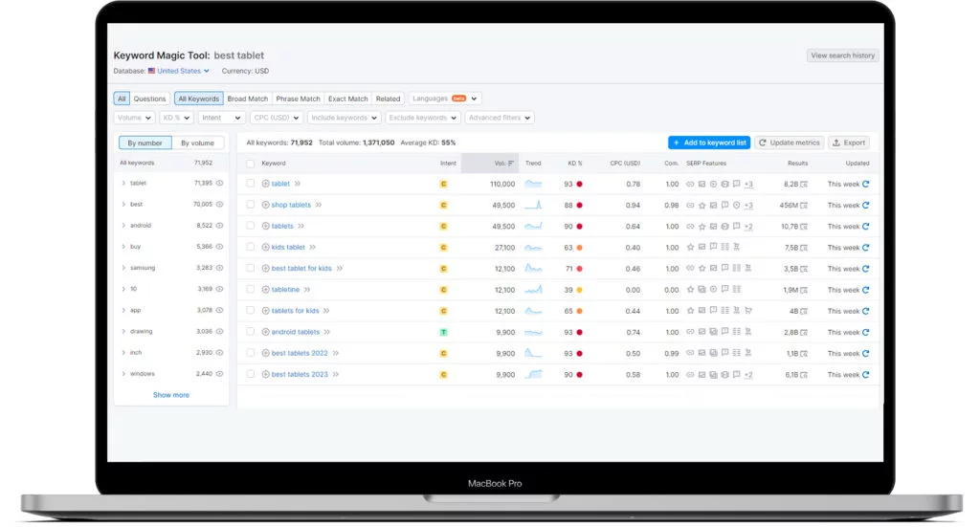Screen dimensions: 980x527
Task: Add tablet keyword with its plus icon
Action: (x=266, y=184)
